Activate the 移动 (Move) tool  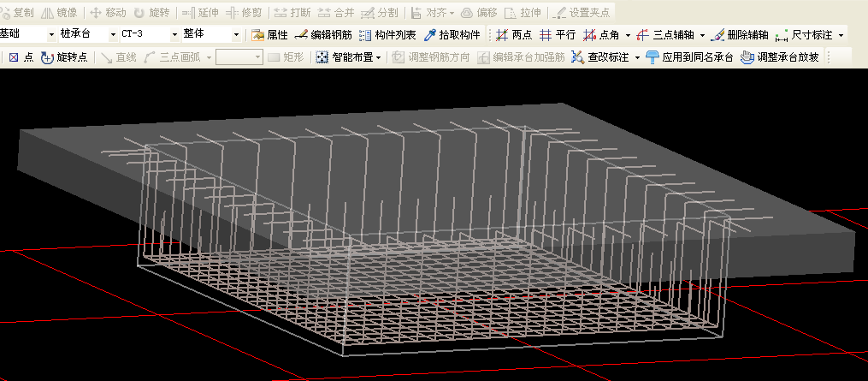108,12
